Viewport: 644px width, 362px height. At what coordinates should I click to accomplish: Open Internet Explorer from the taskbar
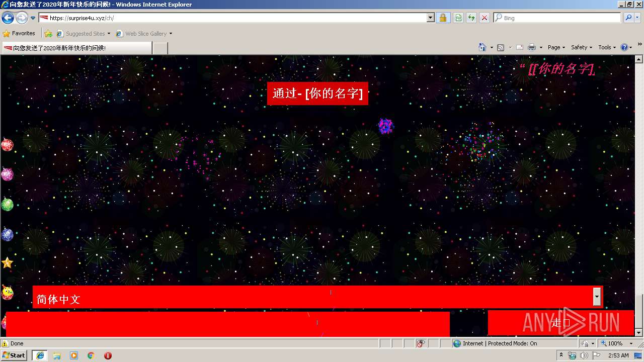pos(40,355)
